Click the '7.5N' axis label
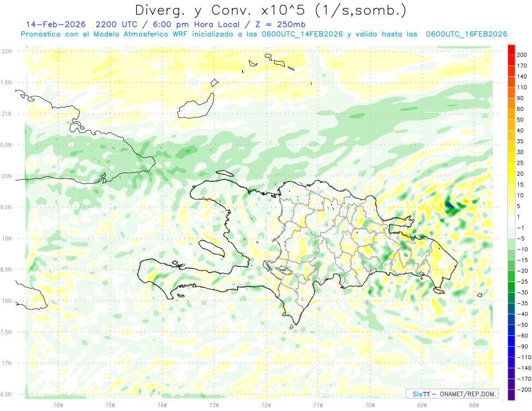The image size is (532, 411). tap(6, 332)
